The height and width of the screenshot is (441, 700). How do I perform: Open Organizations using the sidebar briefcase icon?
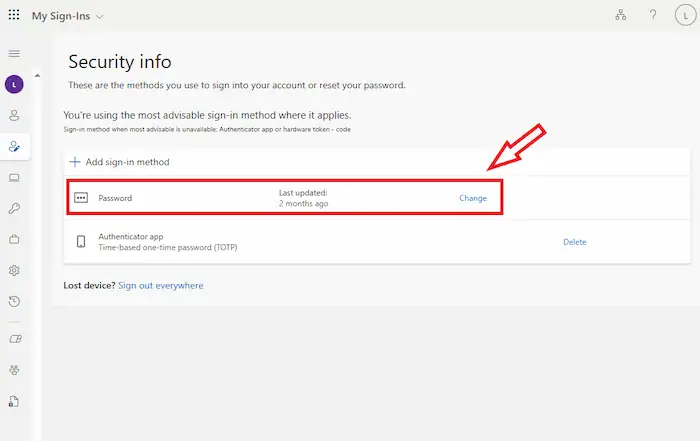pyautogui.click(x=14, y=239)
